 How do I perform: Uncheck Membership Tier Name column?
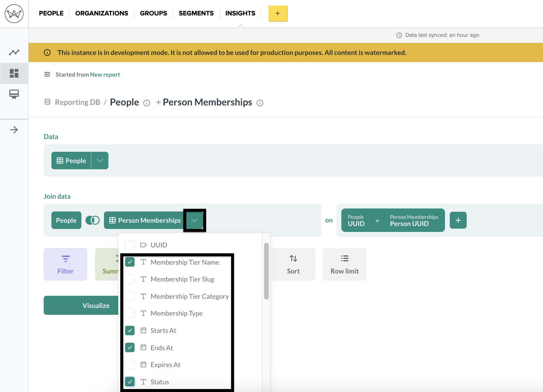[x=130, y=262]
